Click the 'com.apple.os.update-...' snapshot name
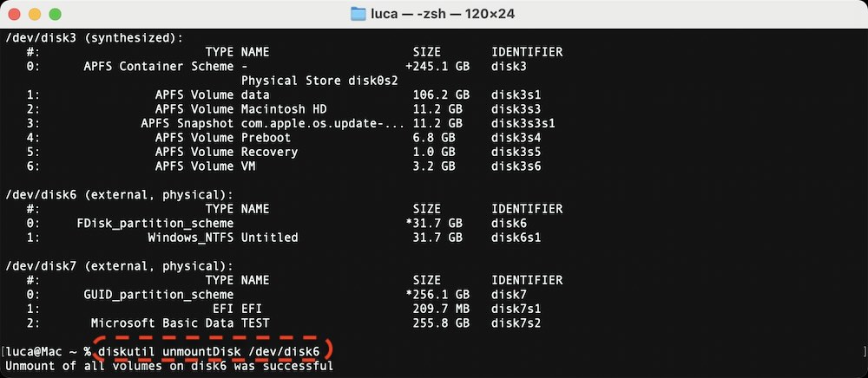The image size is (868, 378). [322, 123]
